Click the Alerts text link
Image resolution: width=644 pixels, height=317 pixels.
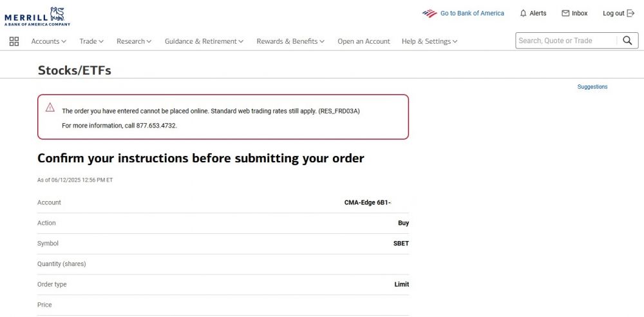tap(538, 14)
